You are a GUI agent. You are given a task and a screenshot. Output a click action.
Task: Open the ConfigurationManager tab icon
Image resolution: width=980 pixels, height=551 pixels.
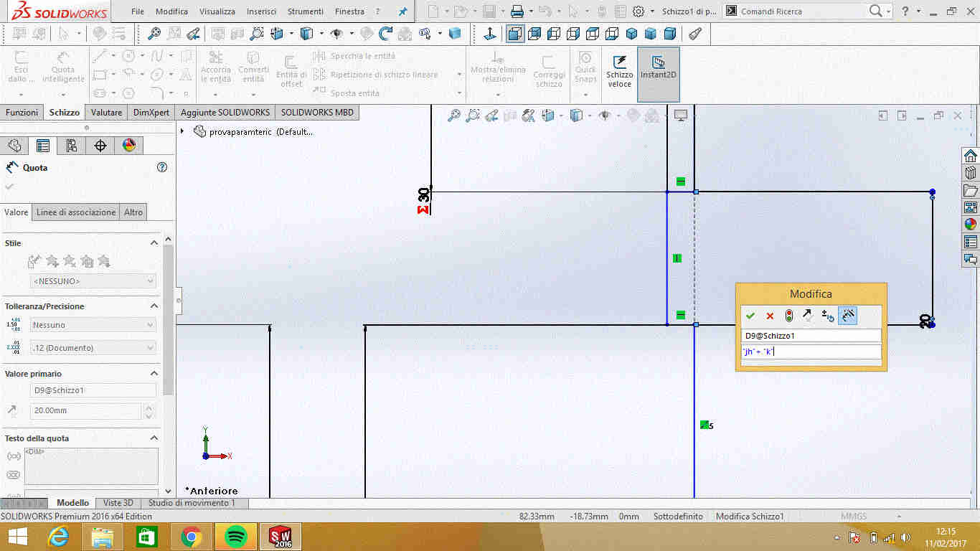(72, 146)
